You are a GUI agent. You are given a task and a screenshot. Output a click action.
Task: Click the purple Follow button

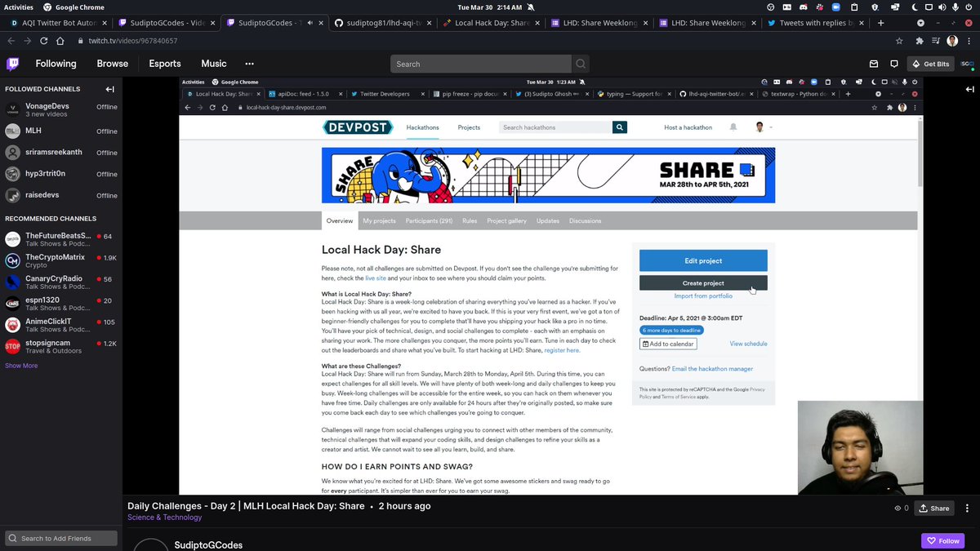(942, 540)
